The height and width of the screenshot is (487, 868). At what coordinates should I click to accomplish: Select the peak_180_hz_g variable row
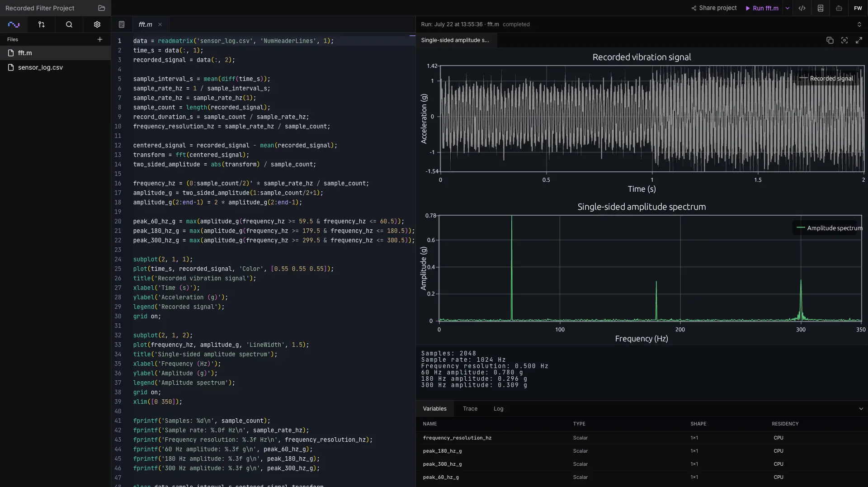642,451
